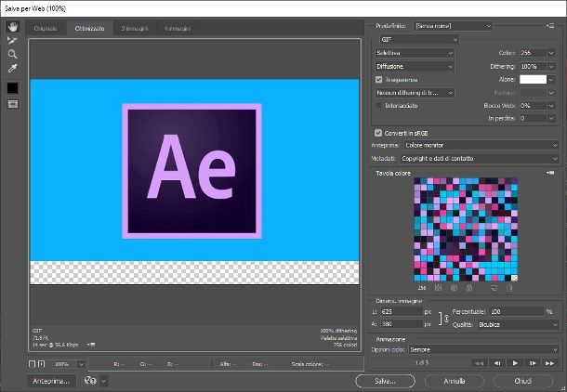Open the Tavola colore panel menu
Screen dimensions: 567x392
tap(550, 173)
